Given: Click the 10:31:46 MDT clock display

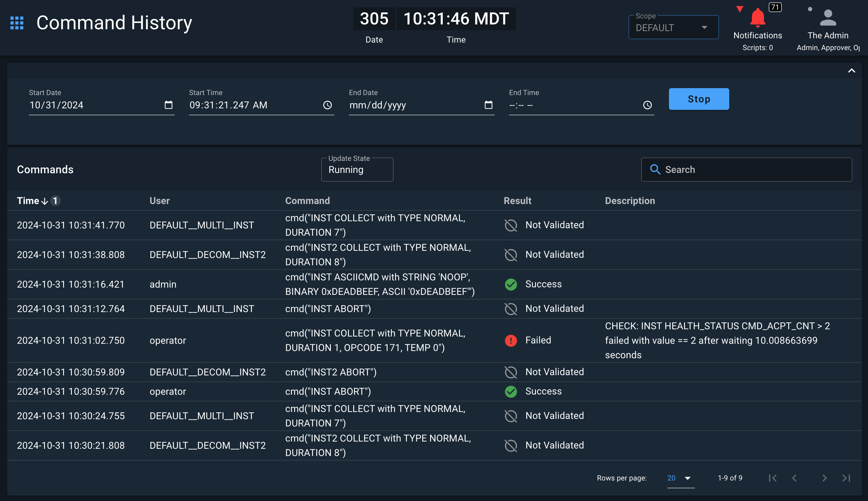Looking at the screenshot, I should pos(456,19).
